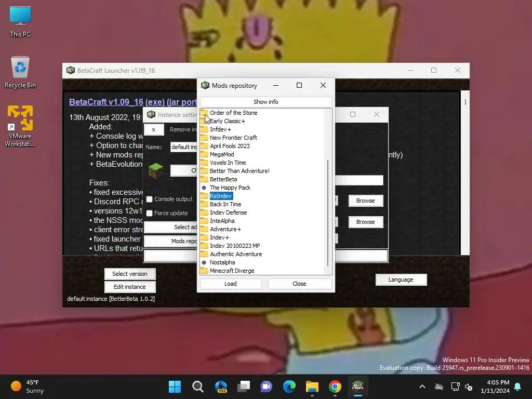The width and height of the screenshot is (532, 399).
Task: Select Voxels In Time folder
Action: (228, 163)
